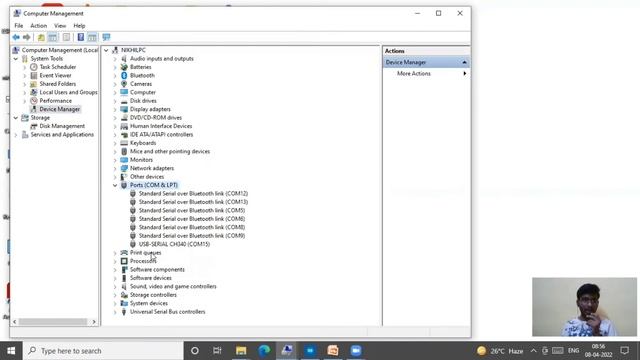Click the Forward arrow toolbar icon
The height and width of the screenshot is (360, 640).
(x=27, y=37)
